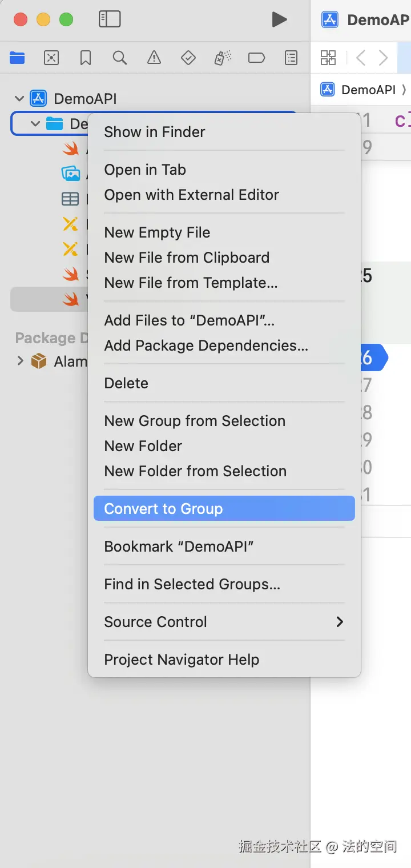
Task: Open the Source Control submenu
Action: (224, 622)
